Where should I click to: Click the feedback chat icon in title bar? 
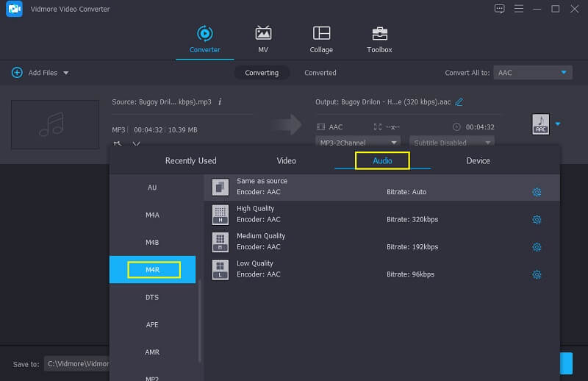pyautogui.click(x=500, y=9)
